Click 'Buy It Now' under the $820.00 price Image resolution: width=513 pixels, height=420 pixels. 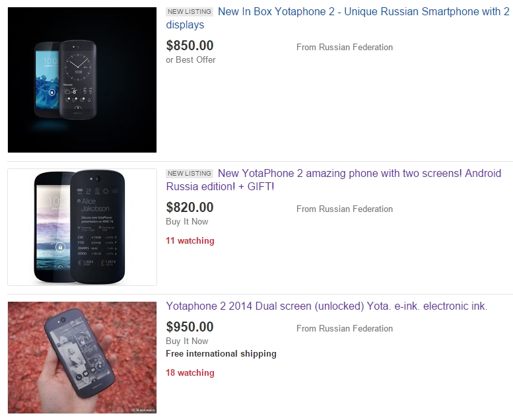click(x=187, y=222)
